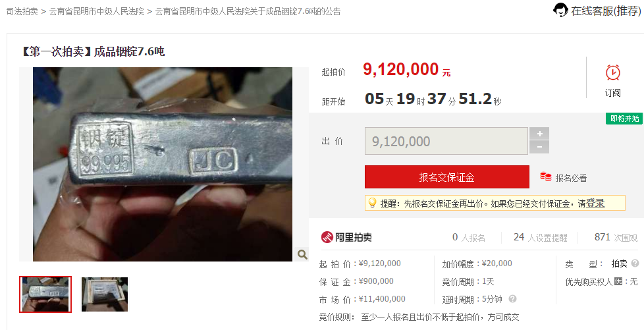Click the magnifier icon on the product photo
Screen dimensions: 644x330
click(x=302, y=254)
